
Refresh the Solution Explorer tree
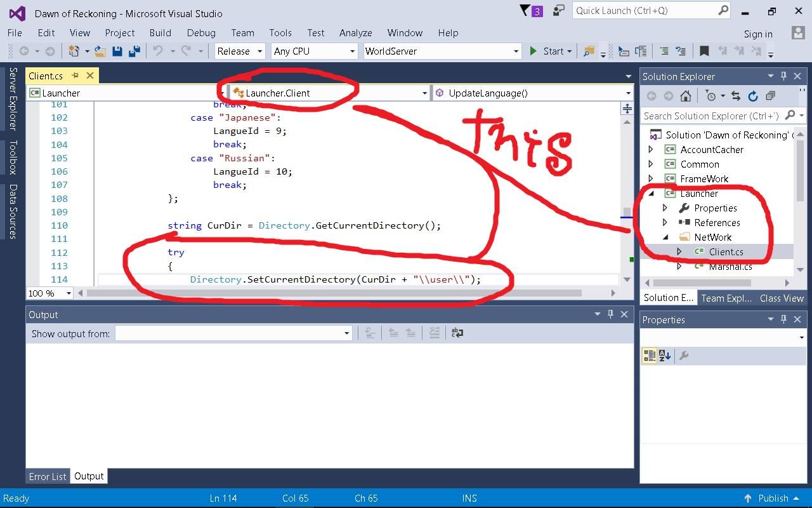[753, 96]
